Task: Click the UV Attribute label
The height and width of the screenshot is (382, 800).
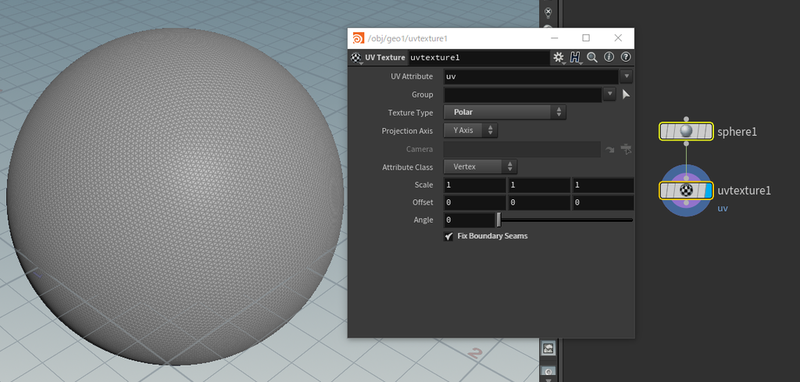Action: coord(411,77)
